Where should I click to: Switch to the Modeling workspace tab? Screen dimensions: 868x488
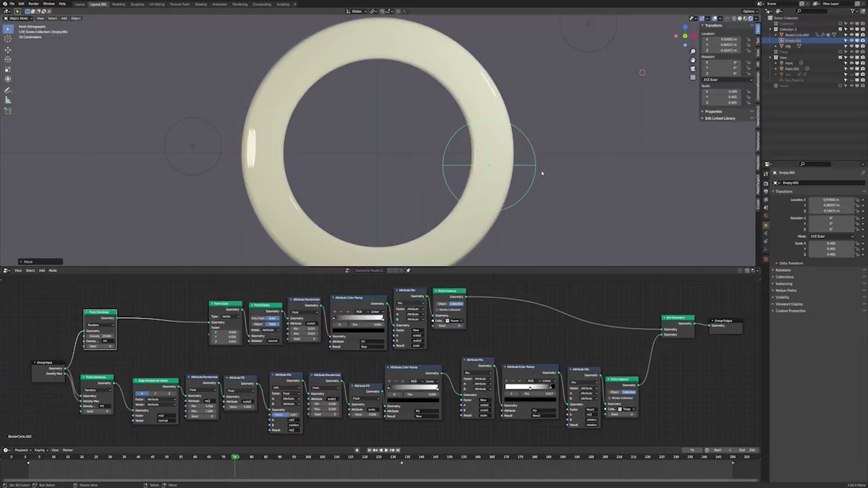point(118,4)
